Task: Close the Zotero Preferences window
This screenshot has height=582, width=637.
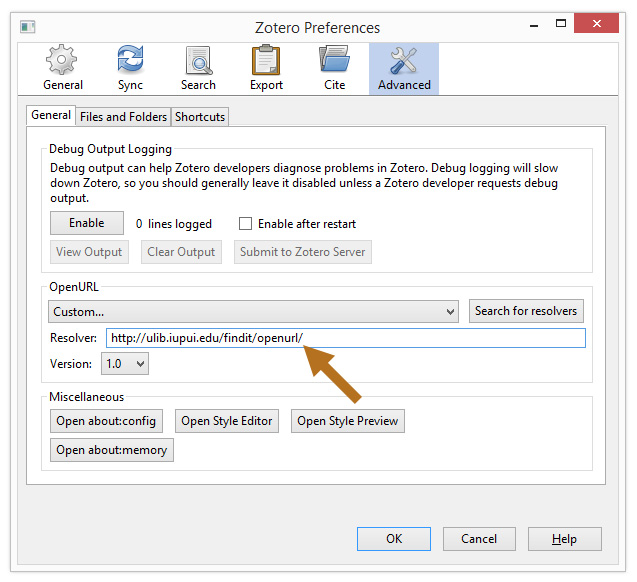Action: click(x=596, y=24)
